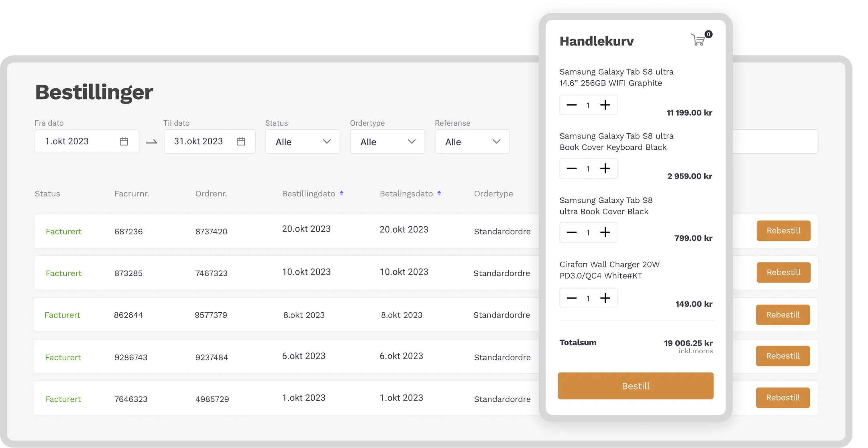The image size is (868, 448).
Task: Decrease ultra Book Cover Black quantity
Action: [571, 232]
